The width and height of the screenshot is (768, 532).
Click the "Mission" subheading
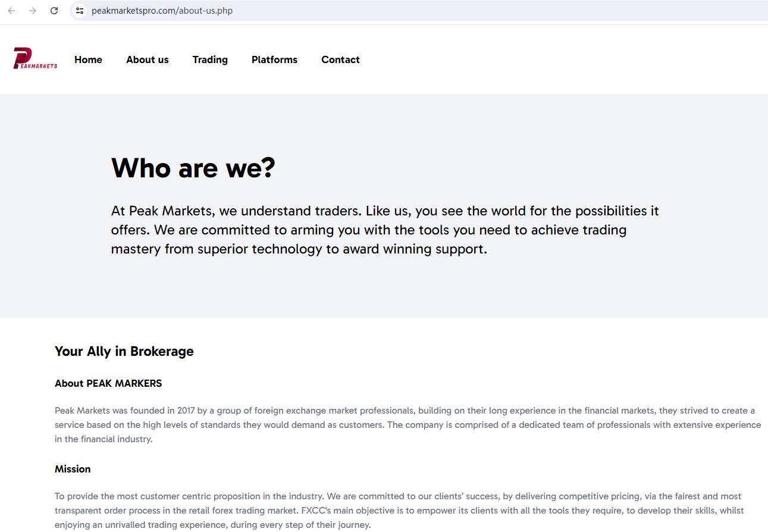[73, 469]
